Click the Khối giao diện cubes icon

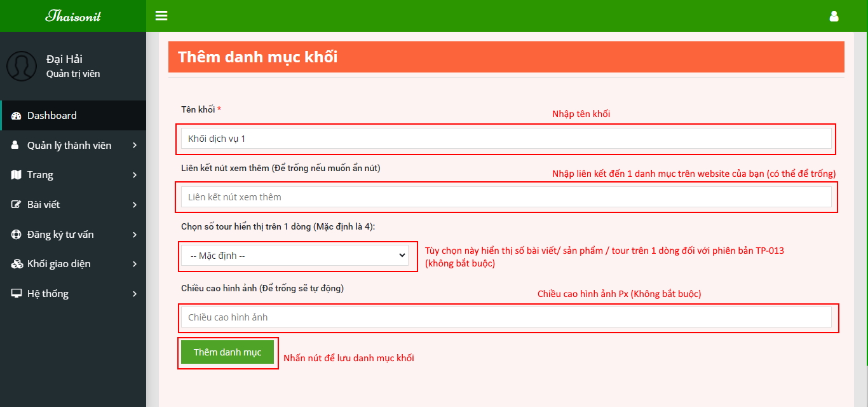point(17,264)
